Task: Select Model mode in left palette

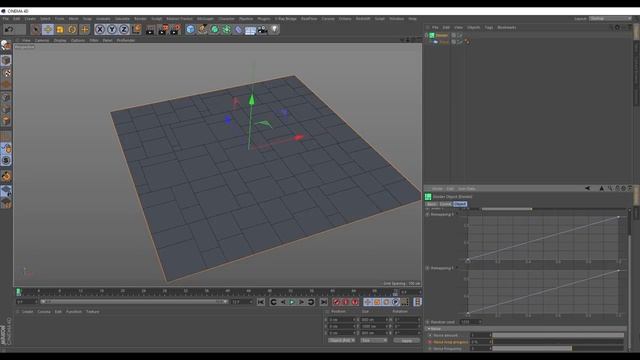Action: tap(6, 60)
